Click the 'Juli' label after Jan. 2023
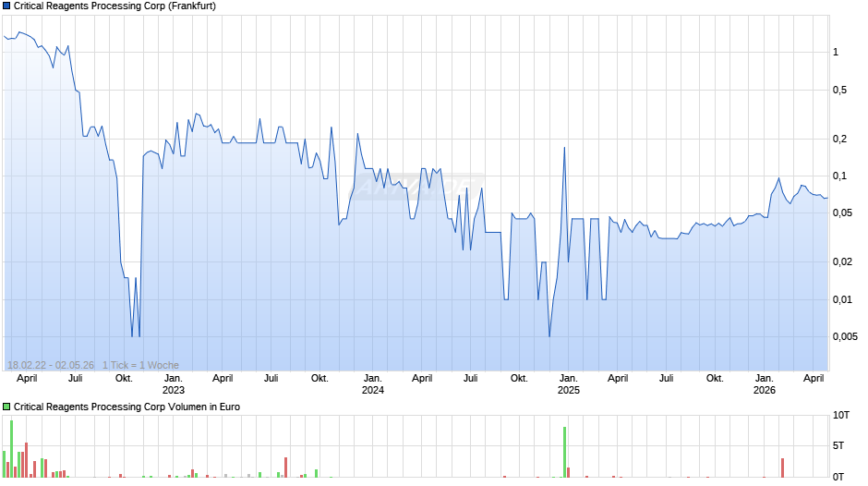868x486 pixels. click(x=271, y=378)
